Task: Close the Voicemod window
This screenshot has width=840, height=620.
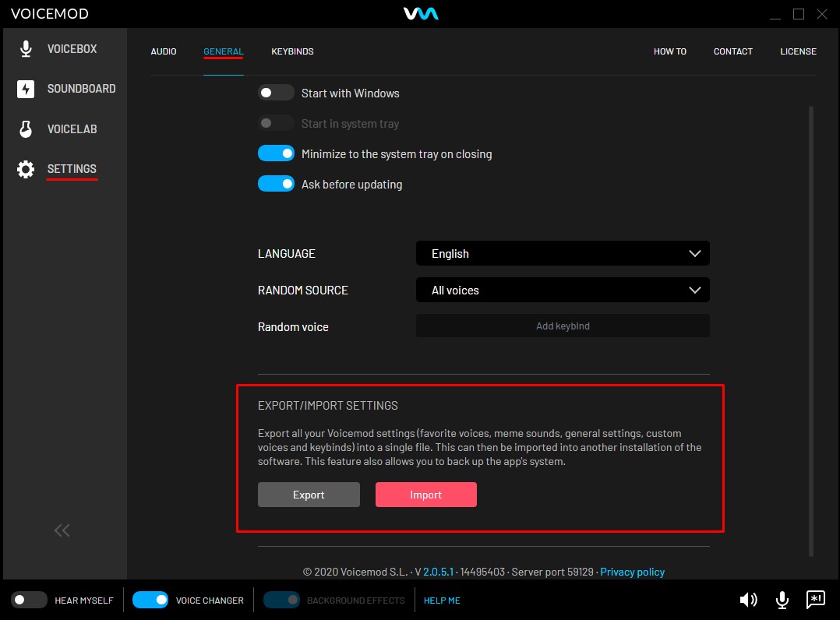Action: [822, 14]
